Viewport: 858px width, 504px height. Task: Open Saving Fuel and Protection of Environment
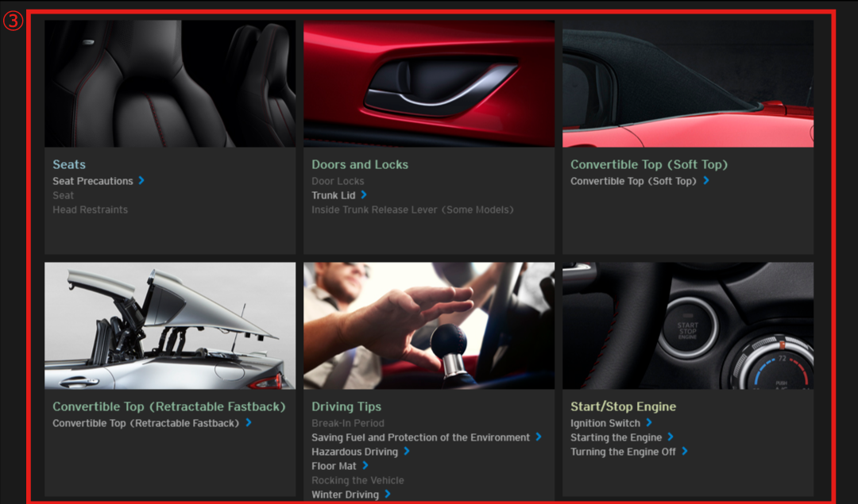point(420,437)
